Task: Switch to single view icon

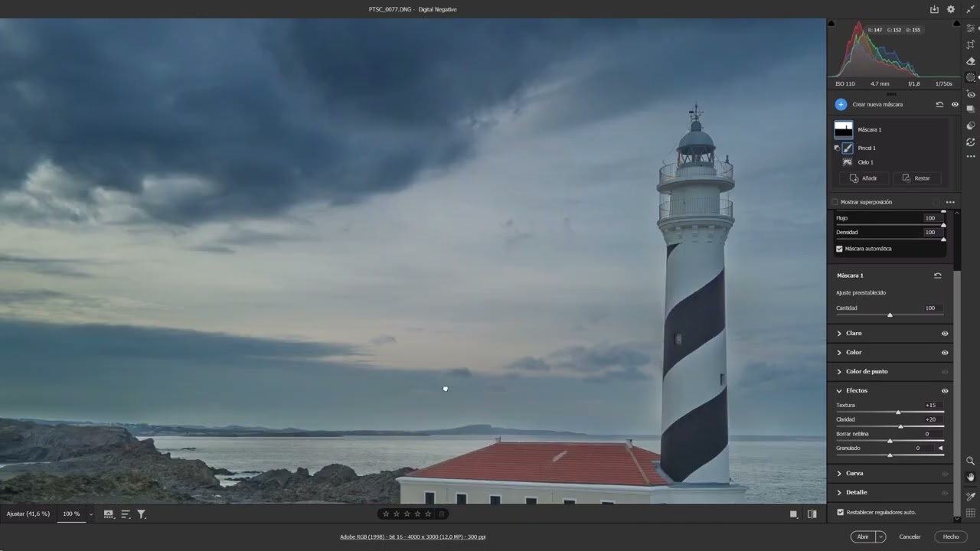Action: point(794,514)
